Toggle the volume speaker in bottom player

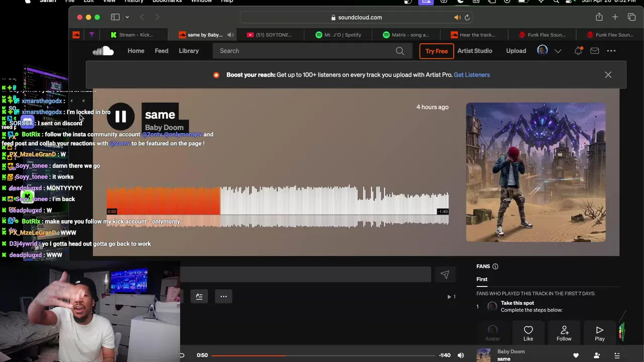pyautogui.click(x=461, y=355)
